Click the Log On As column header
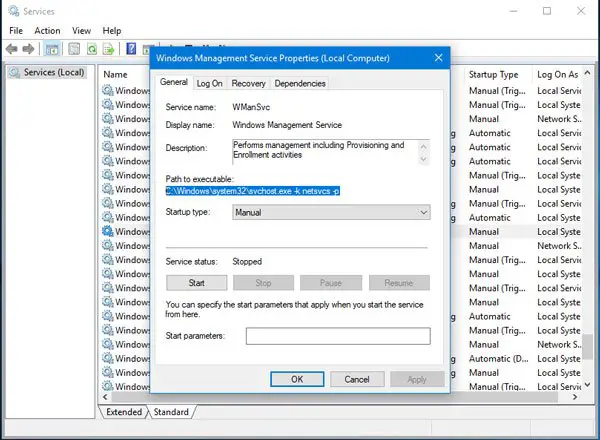This screenshot has width=600, height=440. pos(558,75)
